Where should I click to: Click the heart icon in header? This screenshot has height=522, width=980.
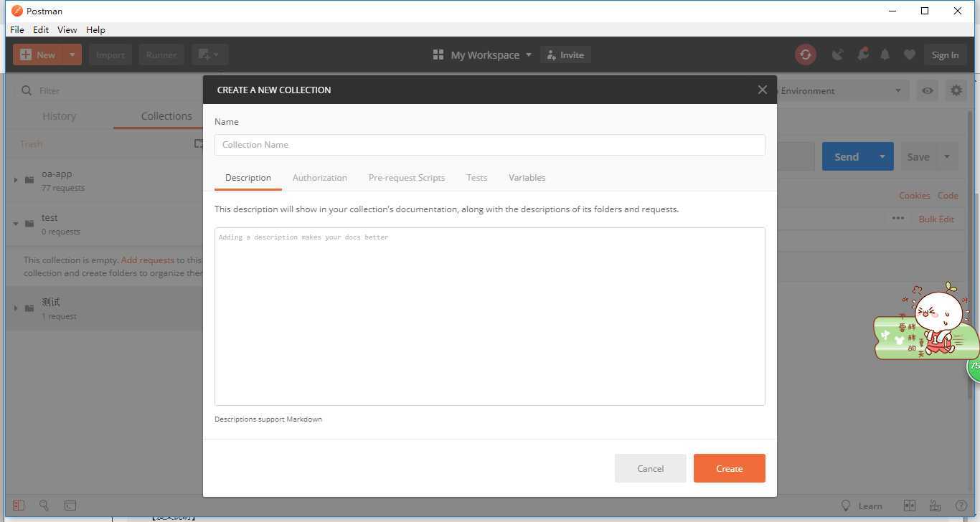coord(909,54)
